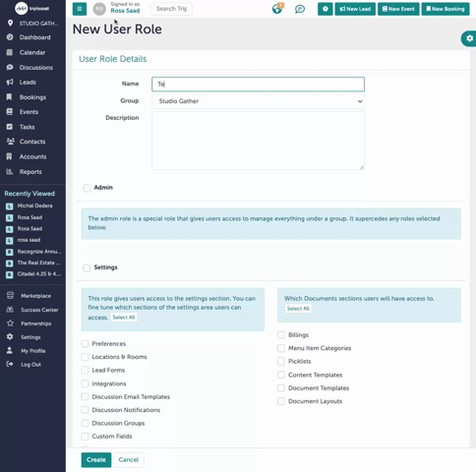
Task: Click the My Profile person icon
Action: 10,350
